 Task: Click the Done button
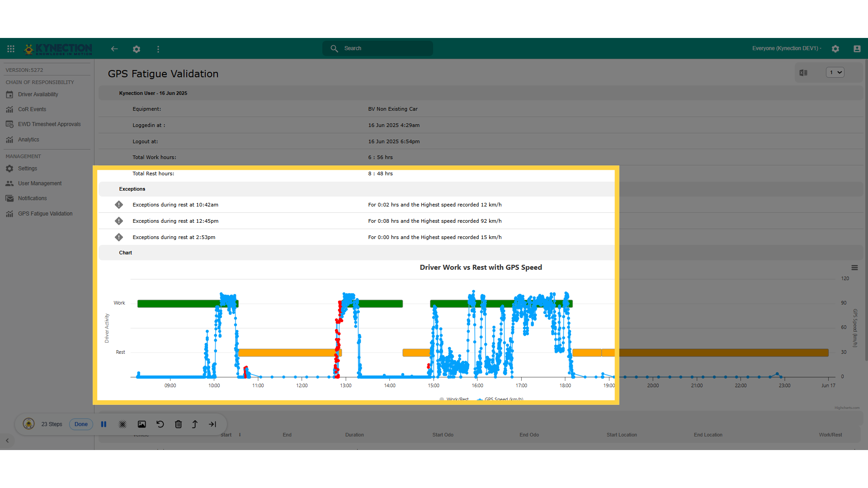81,424
